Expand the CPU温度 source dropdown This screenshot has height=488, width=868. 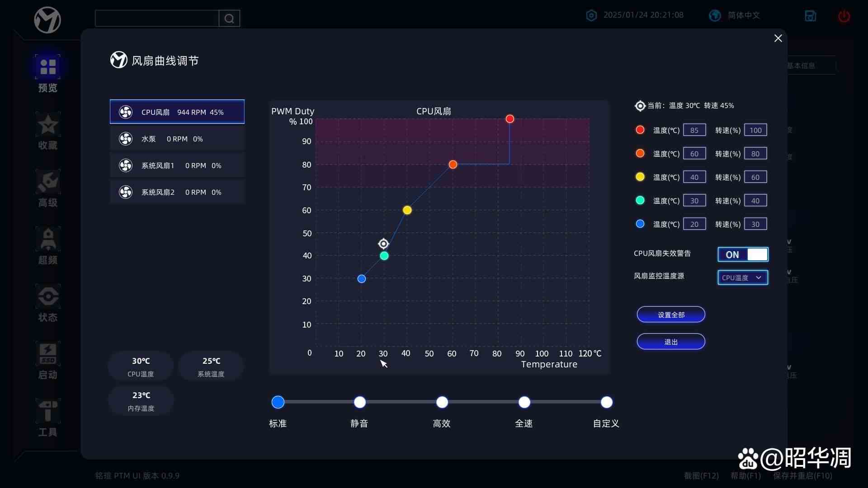pyautogui.click(x=743, y=277)
